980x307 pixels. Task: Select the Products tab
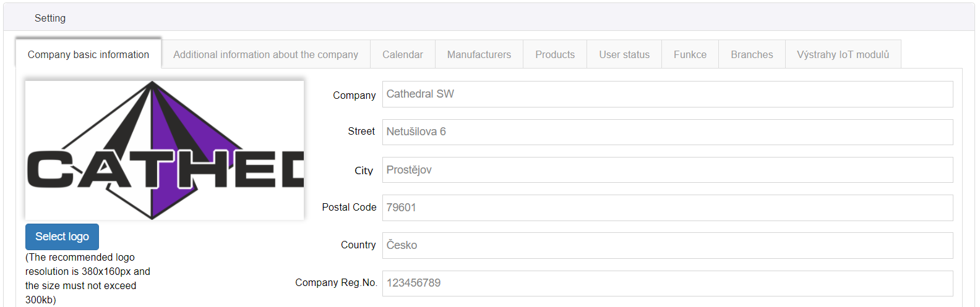point(555,54)
